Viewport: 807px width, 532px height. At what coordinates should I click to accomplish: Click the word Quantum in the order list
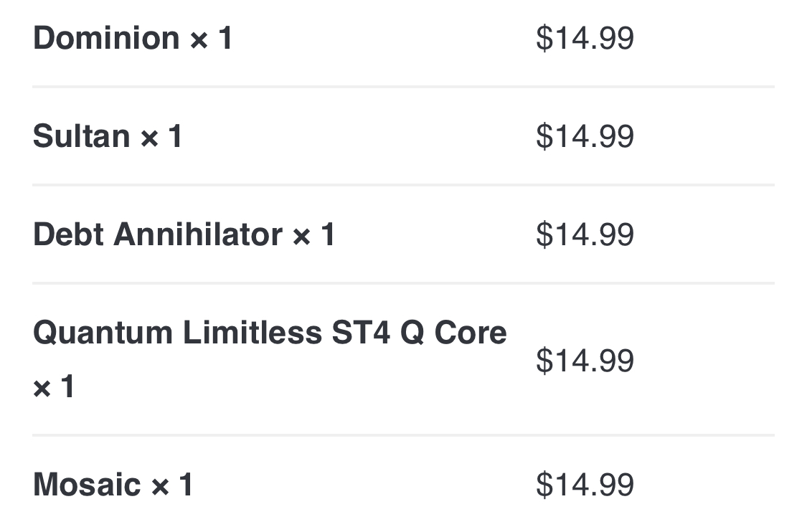103,333
